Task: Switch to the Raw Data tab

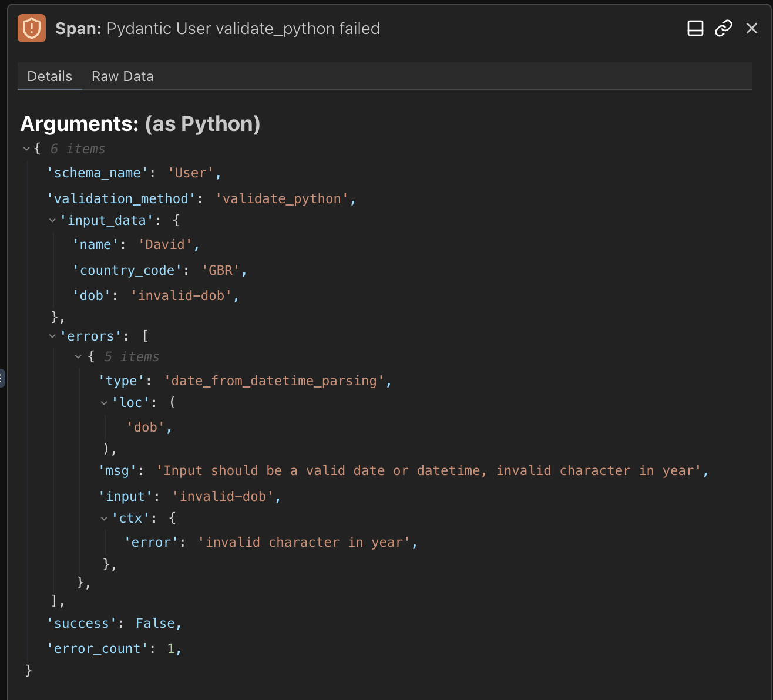Action: point(122,76)
